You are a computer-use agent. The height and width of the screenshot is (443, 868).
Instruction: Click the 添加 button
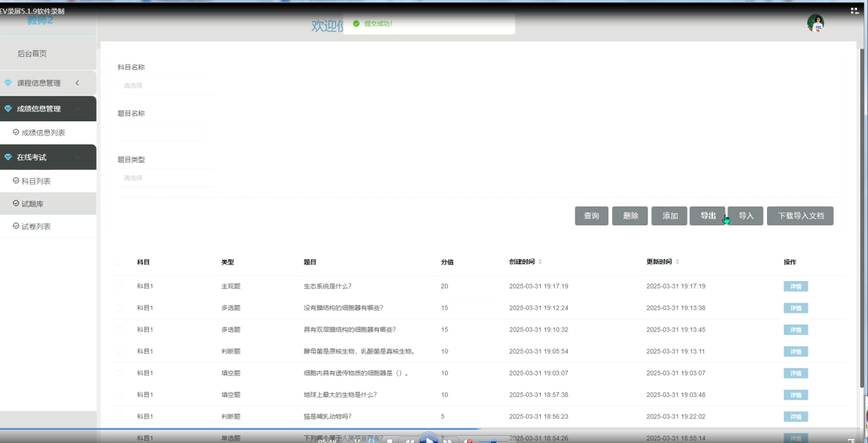point(669,216)
